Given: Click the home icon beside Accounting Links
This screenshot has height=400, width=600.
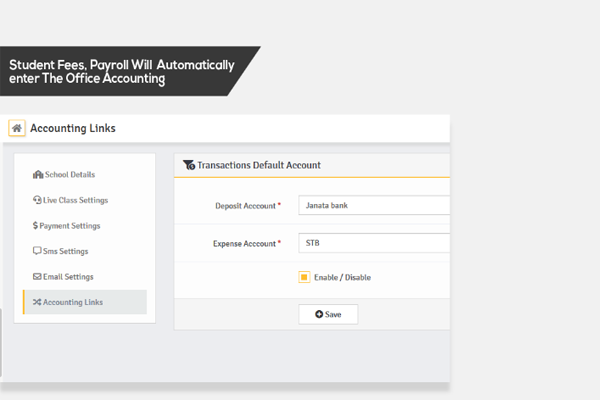Looking at the screenshot, I should click(17, 128).
